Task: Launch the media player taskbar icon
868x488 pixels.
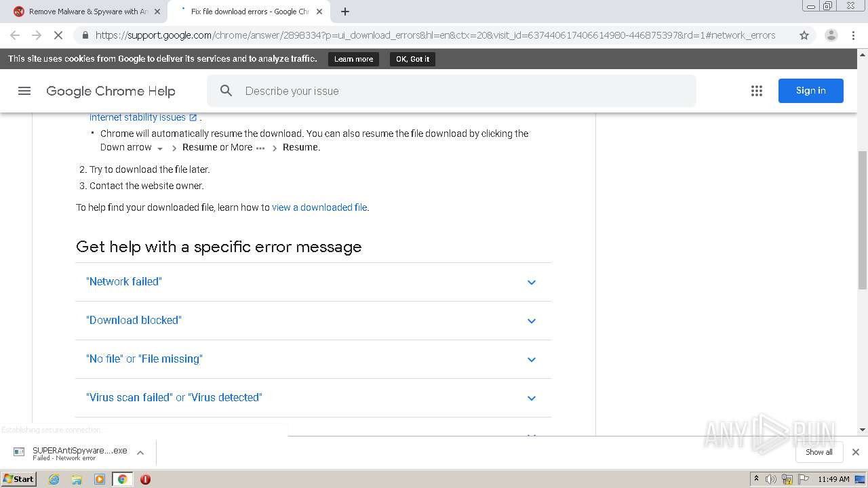Action: tap(100, 479)
